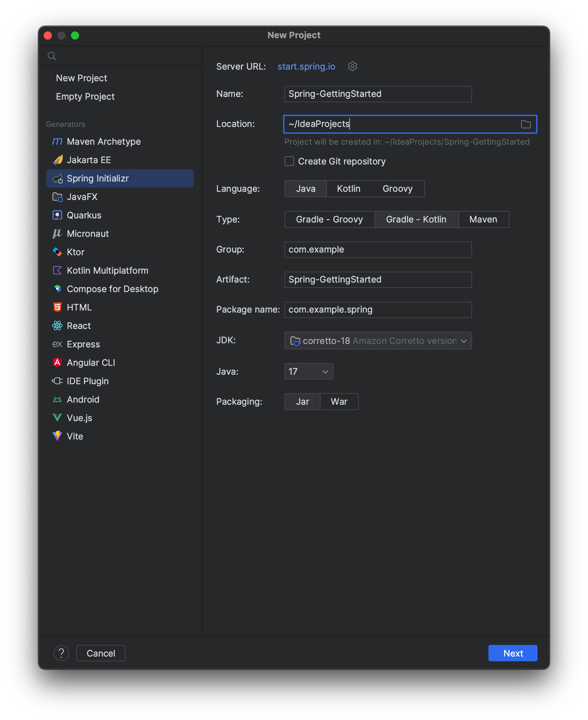The width and height of the screenshot is (588, 720).
Task: Click the Kotlin Multiplatform icon
Action: pyautogui.click(x=57, y=271)
